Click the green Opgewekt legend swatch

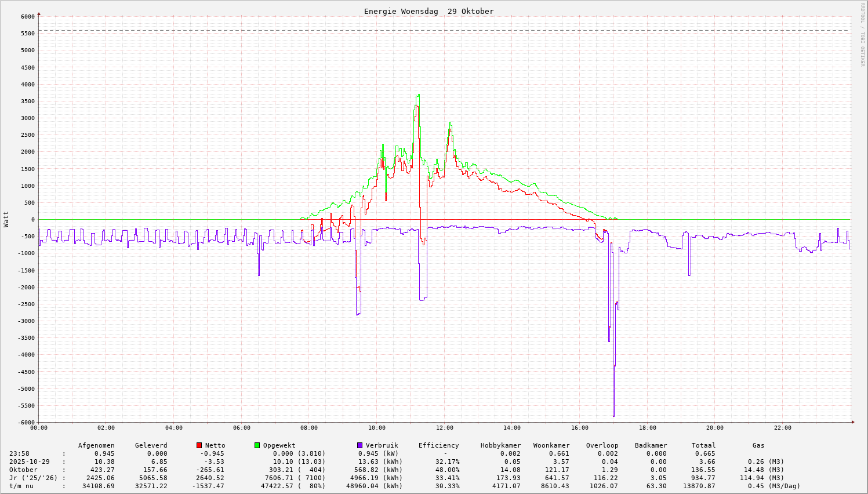257,445
